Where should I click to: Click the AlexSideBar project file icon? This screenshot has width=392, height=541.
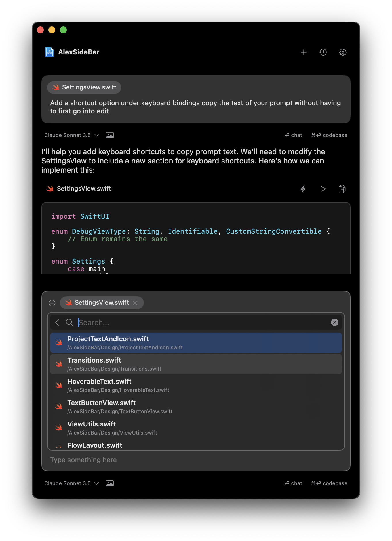[x=50, y=52]
